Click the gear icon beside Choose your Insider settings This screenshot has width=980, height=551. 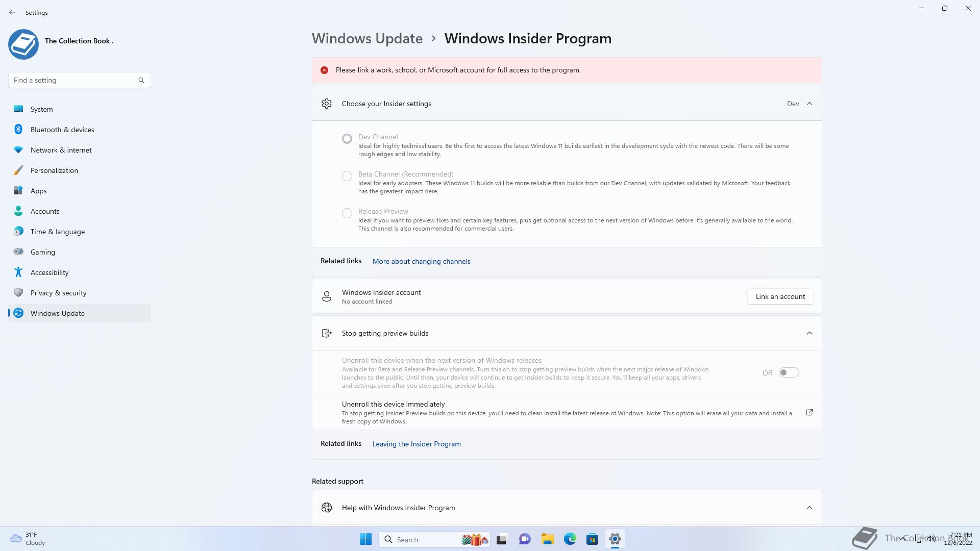[x=327, y=104]
